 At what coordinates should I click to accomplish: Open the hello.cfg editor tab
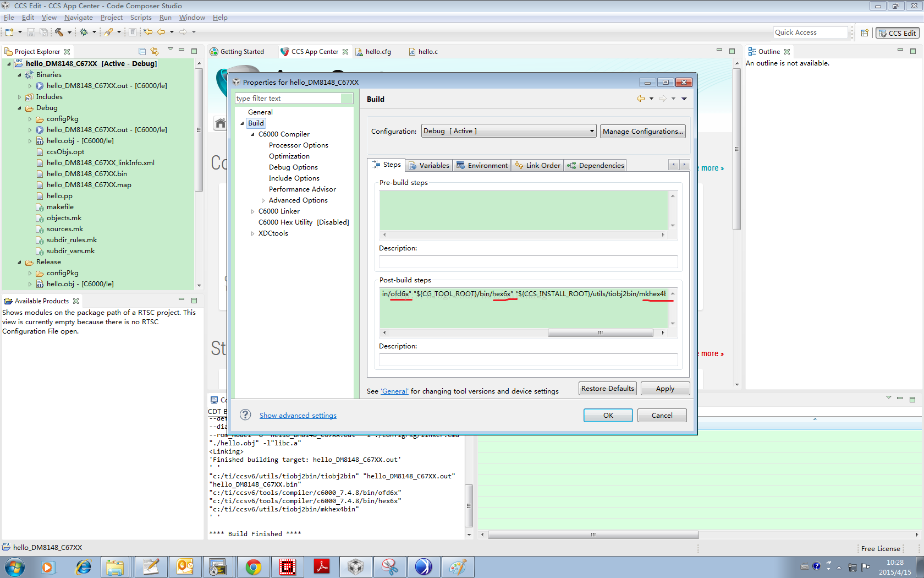point(373,52)
